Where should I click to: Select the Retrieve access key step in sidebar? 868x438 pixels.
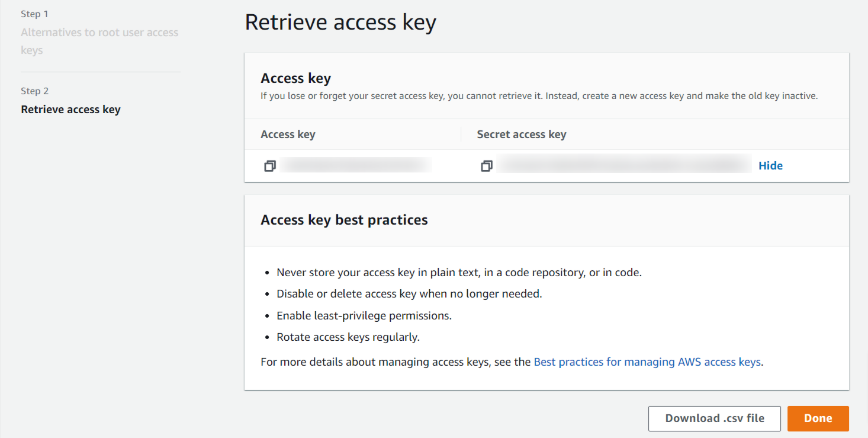click(70, 110)
